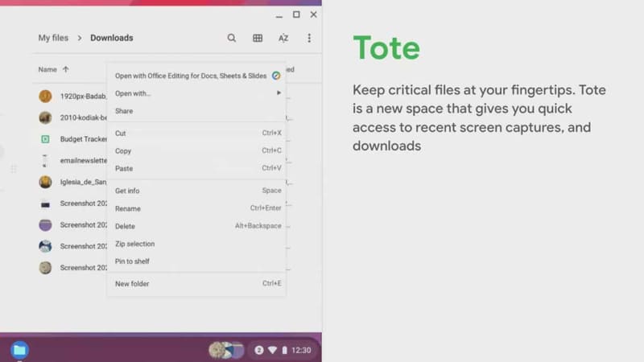The image size is (644, 362).
Task: Open the Tote holding space previews
Action: coord(226,350)
